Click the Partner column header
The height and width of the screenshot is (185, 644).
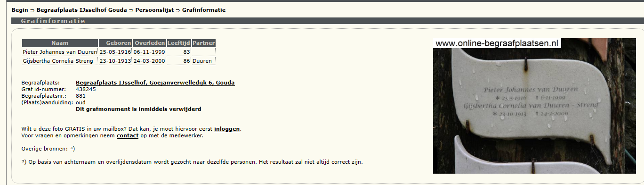203,43
